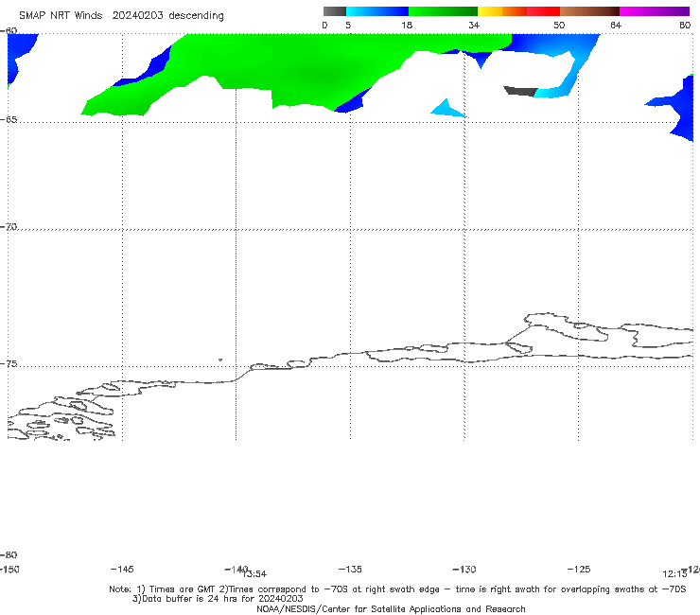The height and width of the screenshot is (615, 700).
Task: Click the small cyan triangle wind patch
Action: pos(447,109)
